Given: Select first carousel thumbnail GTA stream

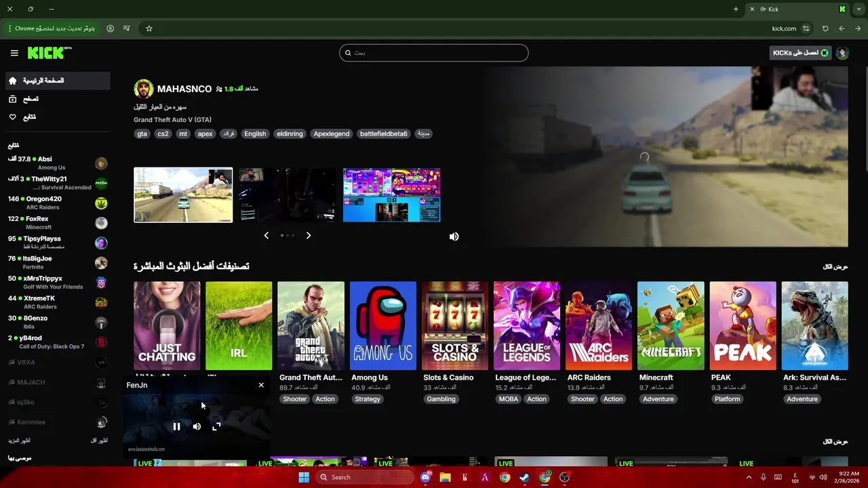Looking at the screenshot, I should coord(183,195).
